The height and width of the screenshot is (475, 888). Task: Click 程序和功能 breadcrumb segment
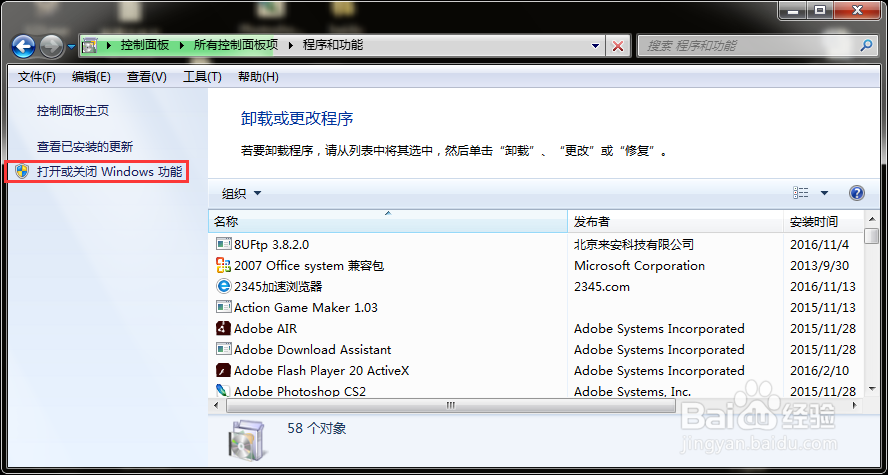pos(333,45)
